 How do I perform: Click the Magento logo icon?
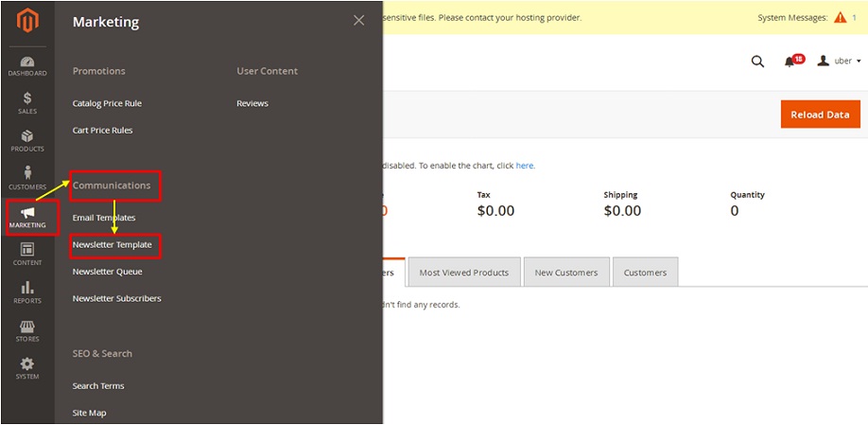(27, 21)
